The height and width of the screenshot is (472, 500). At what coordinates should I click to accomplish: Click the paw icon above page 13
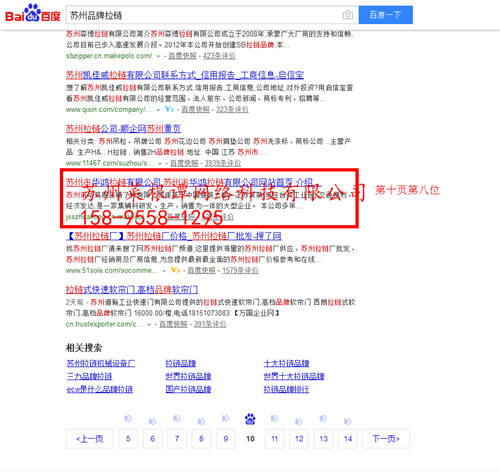pyautogui.click(x=323, y=418)
